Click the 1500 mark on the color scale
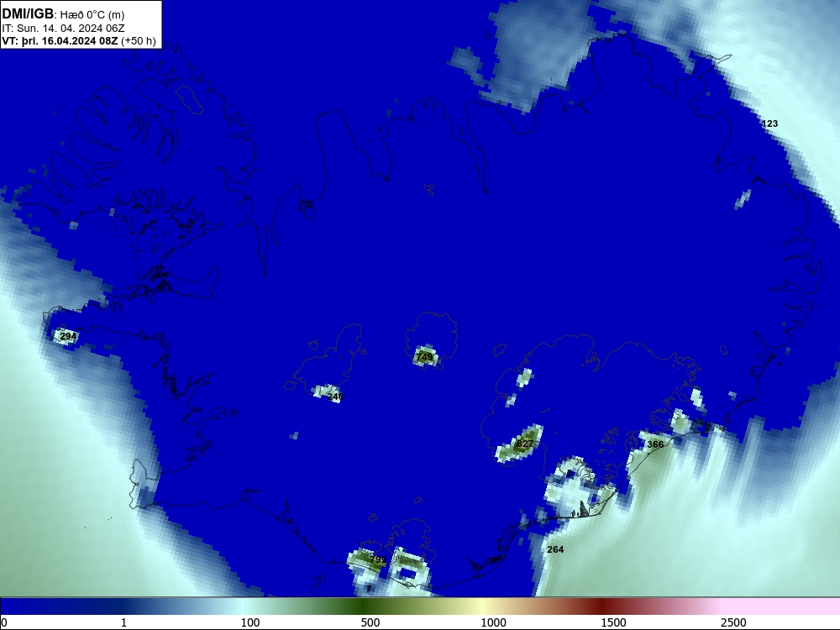The width and height of the screenshot is (840, 630). [613, 622]
